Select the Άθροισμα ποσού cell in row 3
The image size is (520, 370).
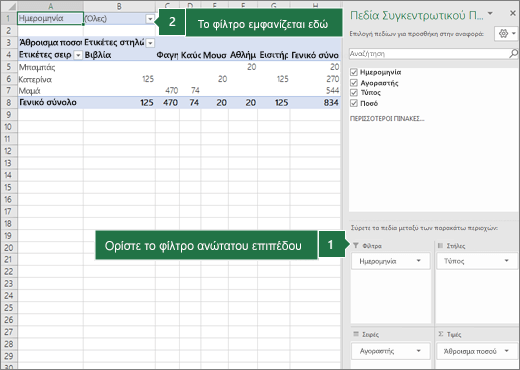(x=50, y=43)
